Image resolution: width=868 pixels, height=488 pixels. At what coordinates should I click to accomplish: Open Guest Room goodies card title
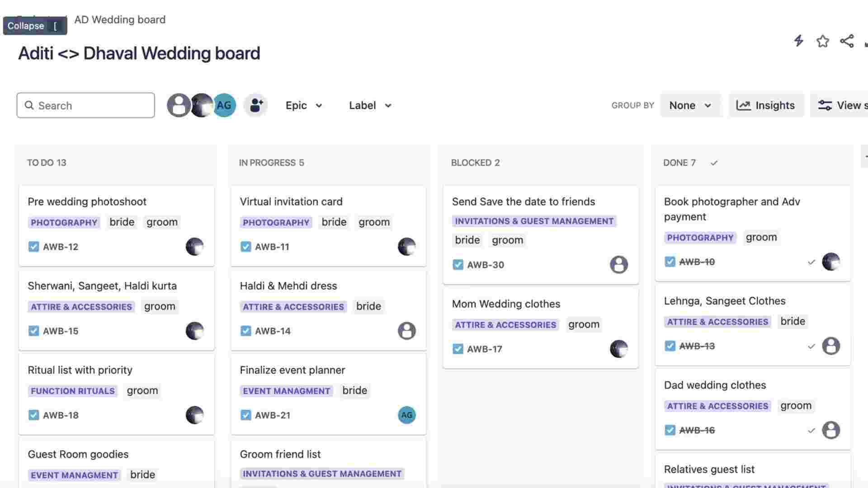(x=78, y=454)
